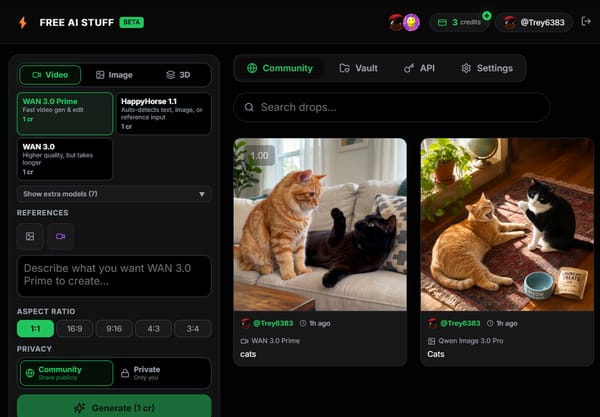This screenshot has height=417, width=600.
Task: Open @Trey6383 link on 'cats' video card
Action: coord(273,323)
